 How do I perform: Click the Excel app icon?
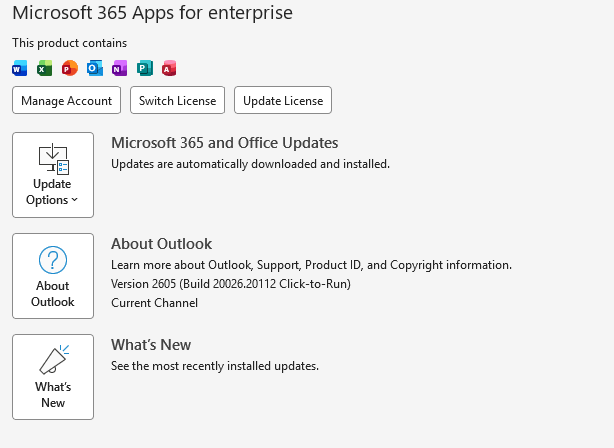45,68
